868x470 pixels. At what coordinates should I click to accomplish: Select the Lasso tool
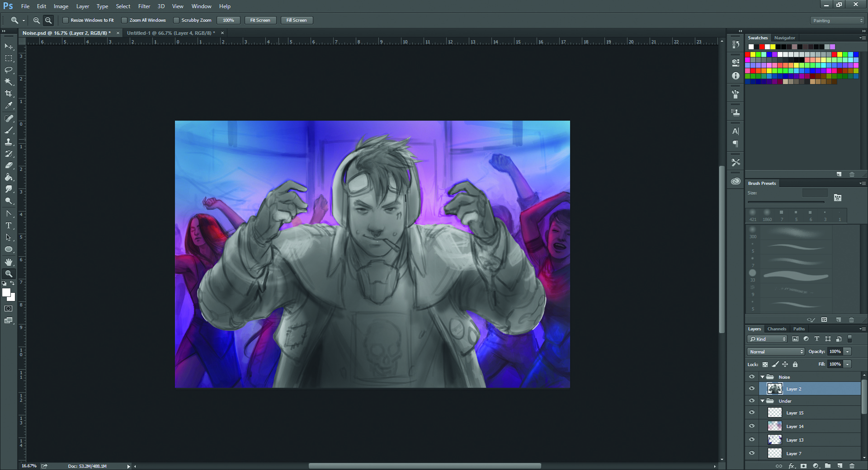click(x=9, y=70)
